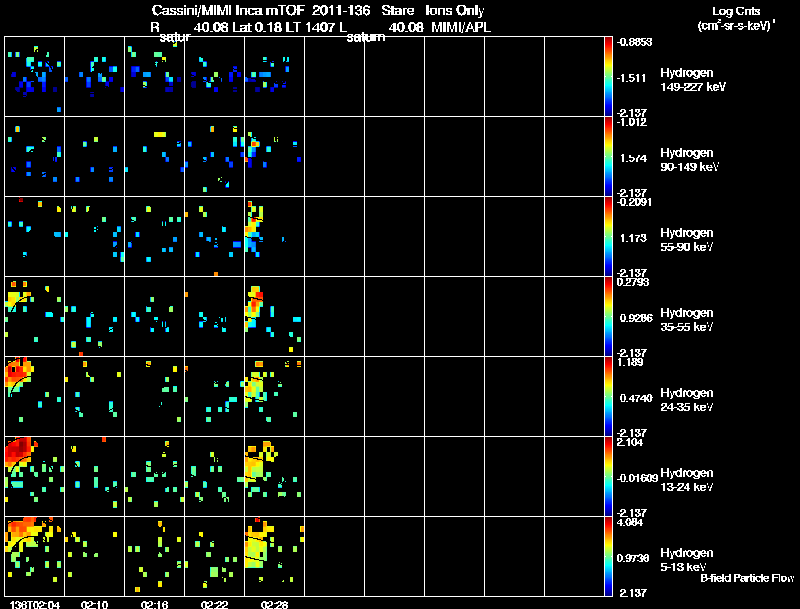This screenshot has width=800, height=609.
Task: Select the 90-149 keV panel at 02:28
Action: point(274,157)
